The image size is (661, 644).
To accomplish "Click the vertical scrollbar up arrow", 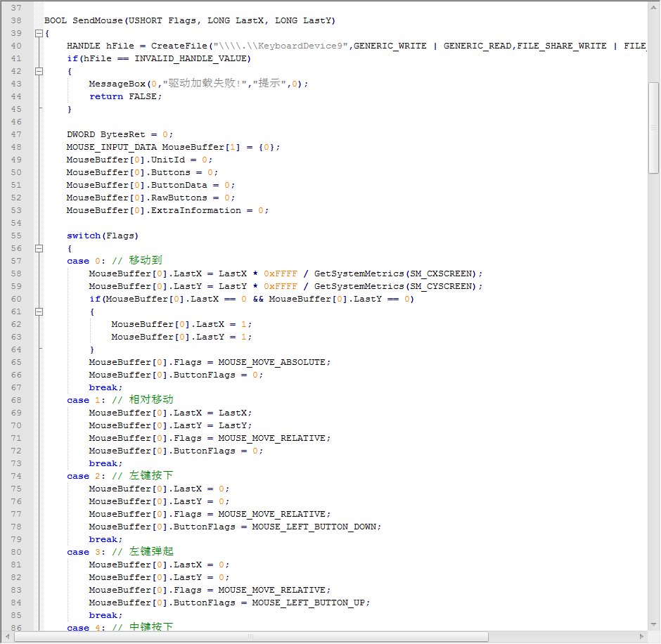I will click(653, 6).
